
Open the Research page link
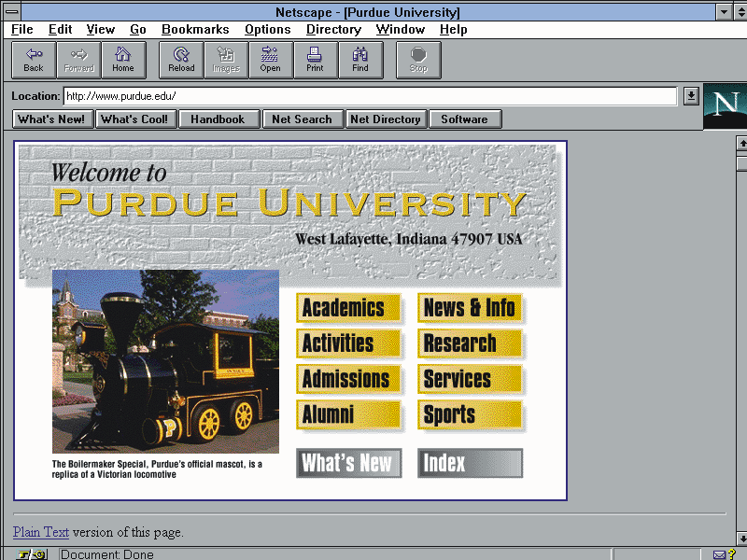click(471, 343)
